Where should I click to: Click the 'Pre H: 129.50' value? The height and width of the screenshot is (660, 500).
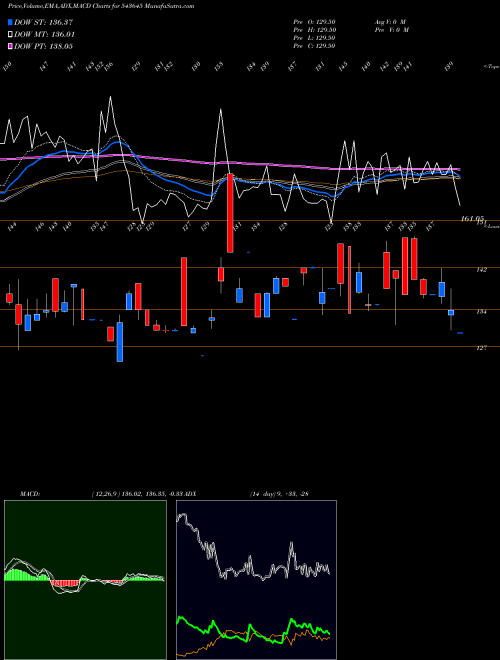314,30
